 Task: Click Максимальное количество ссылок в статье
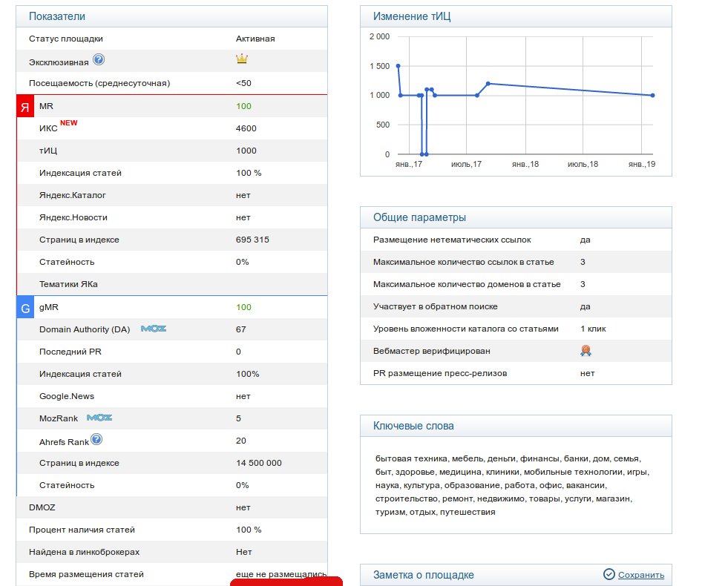click(464, 262)
